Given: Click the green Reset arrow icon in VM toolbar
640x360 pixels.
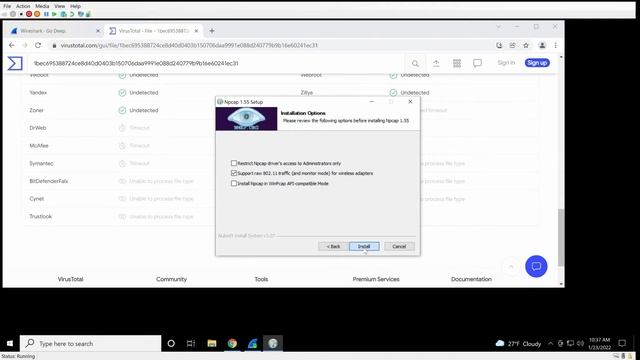Looking at the screenshot, I should [x=54, y=14].
